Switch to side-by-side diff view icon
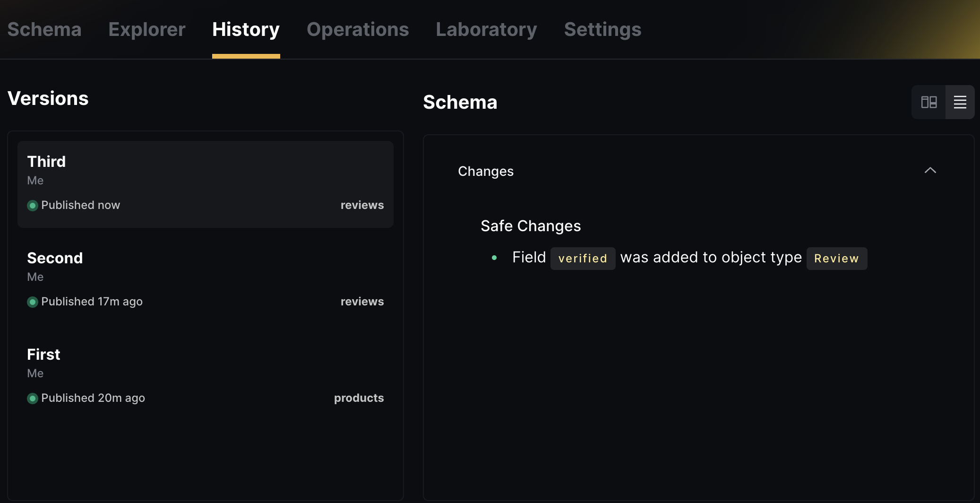Viewport: 980px width, 503px height. click(x=928, y=102)
